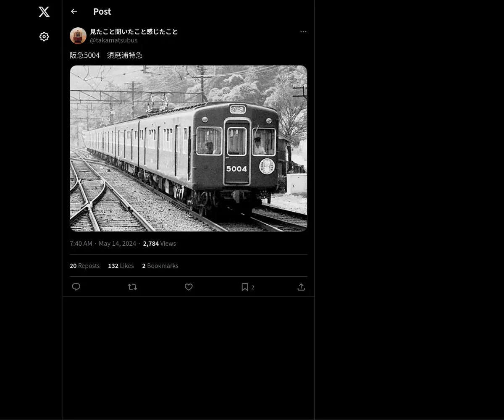
Task: Enlarge the 5004 train photo
Action: [189, 148]
